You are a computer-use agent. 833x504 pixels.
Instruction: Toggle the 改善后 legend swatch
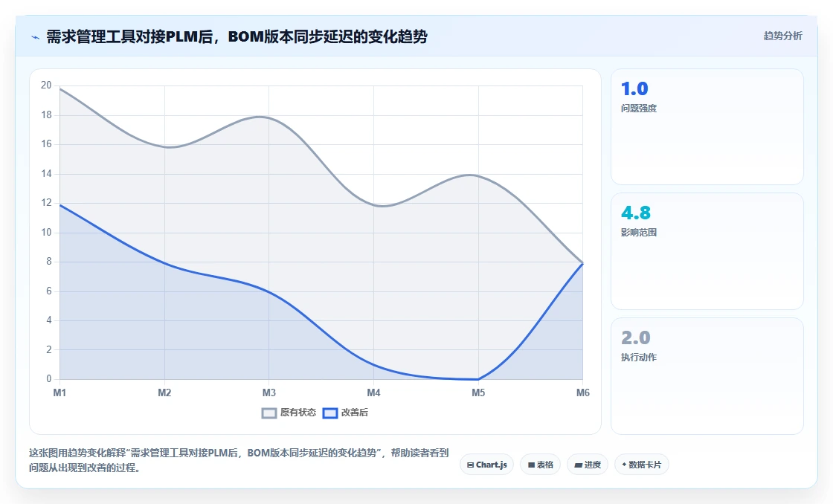pyautogui.click(x=330, y=413)
